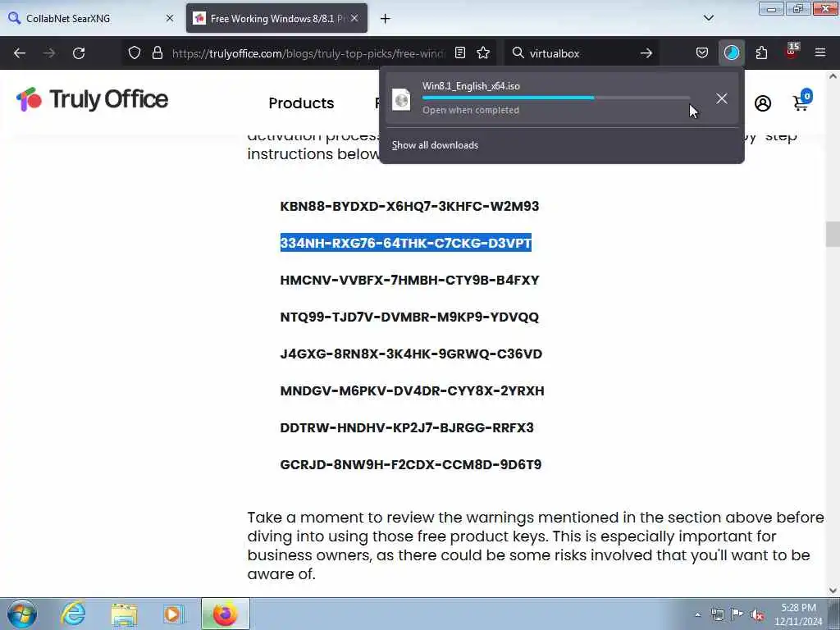Bookmark this page with the star icon
This screenshot has height=630, width=840.
point(483,53)
